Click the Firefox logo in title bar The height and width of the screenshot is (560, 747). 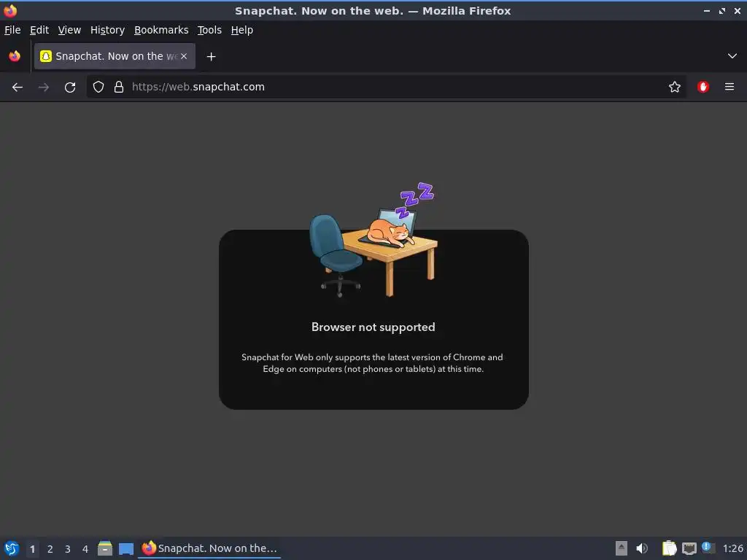pyautogui.click(x=10, y=10)
